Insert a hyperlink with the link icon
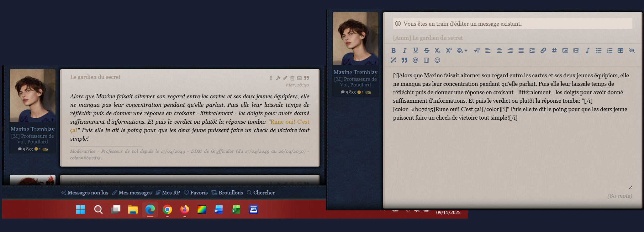Image resolution: width=644 pixels, height=232 pixels. [x=543, y=50]
